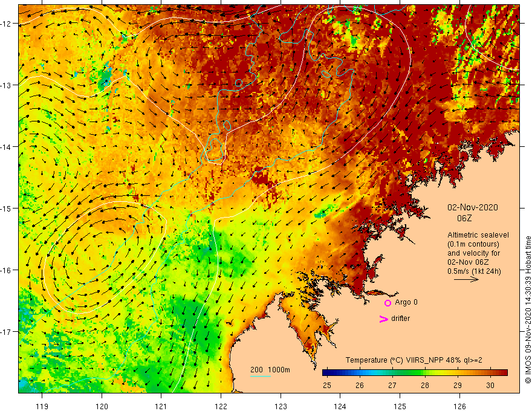Click colorbar value 26
The height and width of the screenshot is (411, 532).
(x=360, y=386)
